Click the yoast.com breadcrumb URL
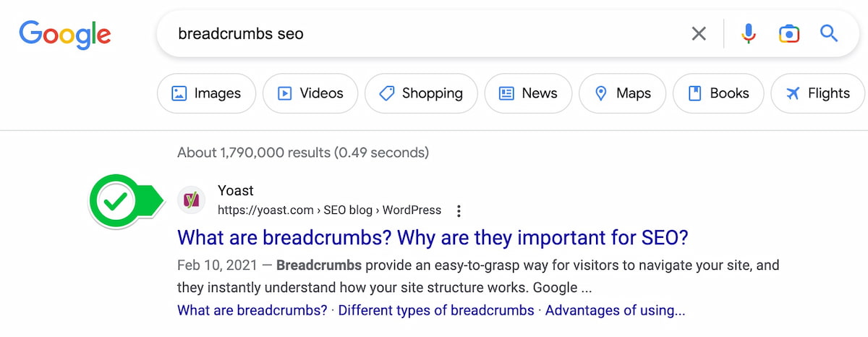868x337 pixels. point(329,210)
